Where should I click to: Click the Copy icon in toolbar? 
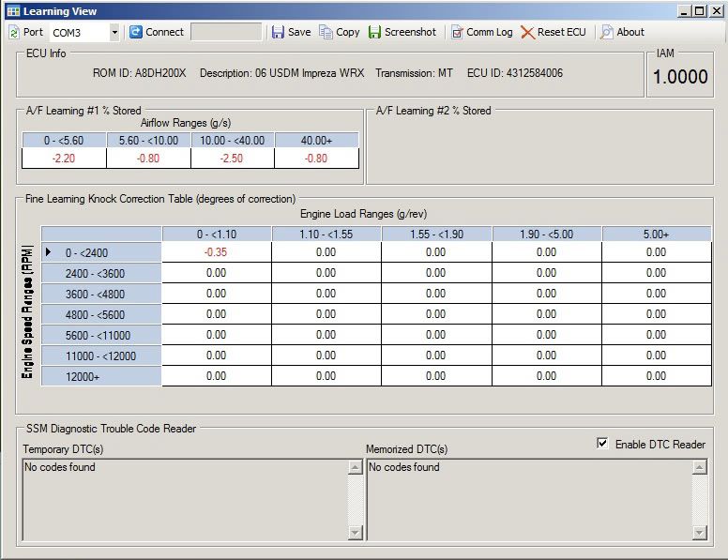tap(326, 32)
